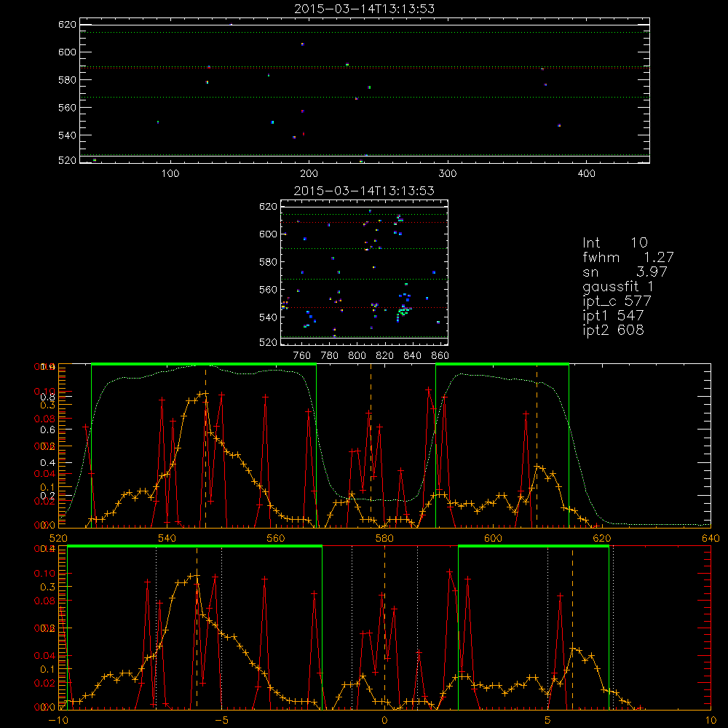Click y-axis label 520 of the middle scatter plot

pos(268,343)
